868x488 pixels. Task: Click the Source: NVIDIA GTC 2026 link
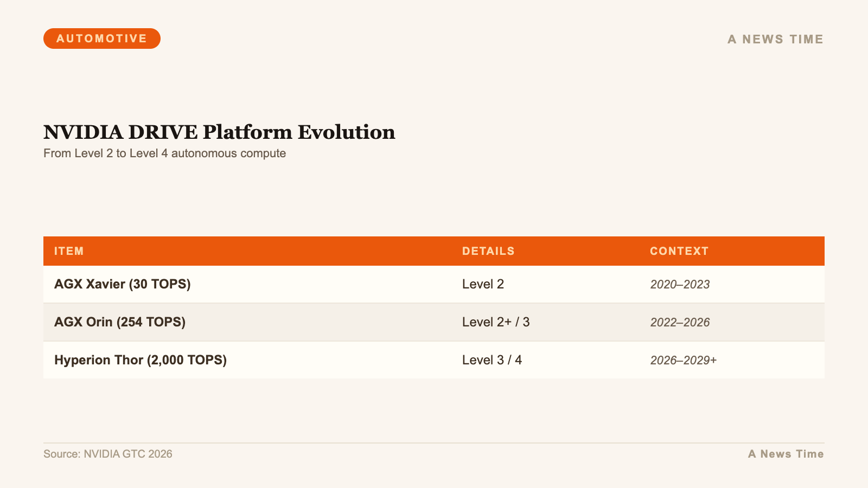[x=108, y=454]
